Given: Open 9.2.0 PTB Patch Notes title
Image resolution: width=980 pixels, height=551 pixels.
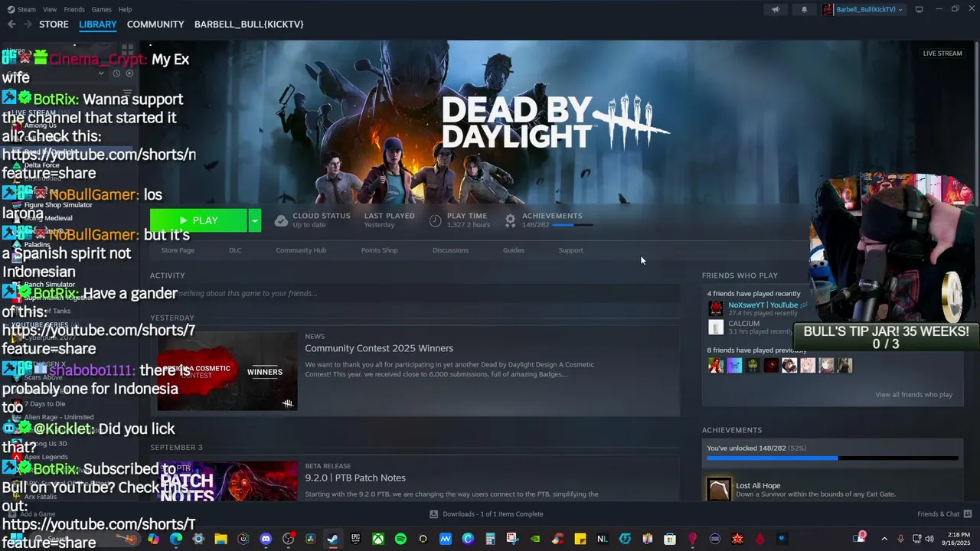Looking at the screenshot, I should (x=355, y=478).
